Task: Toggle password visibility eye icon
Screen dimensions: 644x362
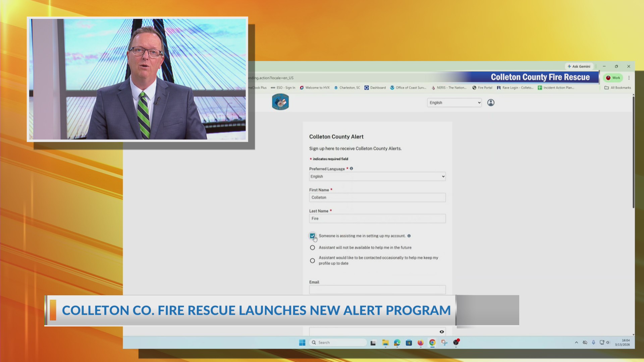Action: point(442,332)
